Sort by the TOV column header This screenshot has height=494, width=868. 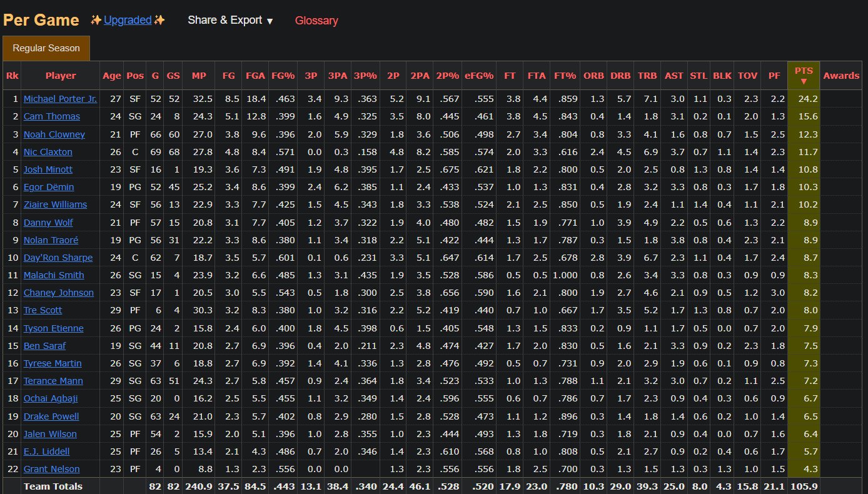pos(747,76)
